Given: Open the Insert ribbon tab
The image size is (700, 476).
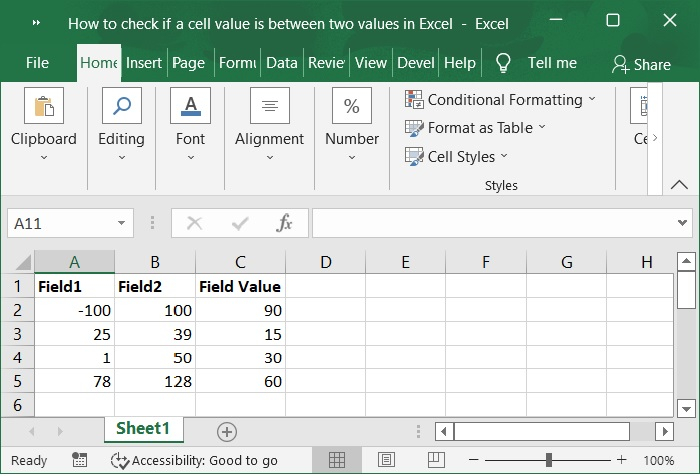Looking at the screenshot, I should tap(144, 63).
